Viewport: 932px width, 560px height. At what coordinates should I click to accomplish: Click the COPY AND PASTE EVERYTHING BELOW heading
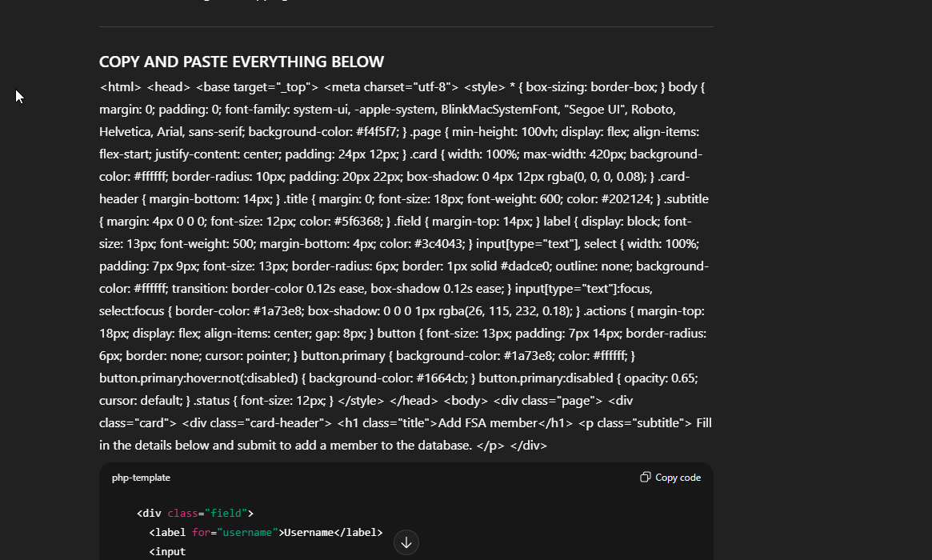click(242, 62)
